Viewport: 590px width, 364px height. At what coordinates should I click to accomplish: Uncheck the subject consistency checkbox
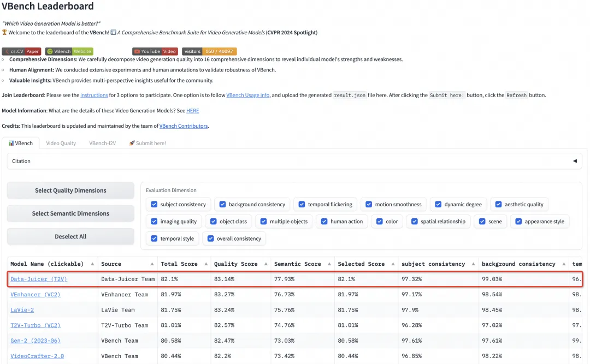(153, 205)
